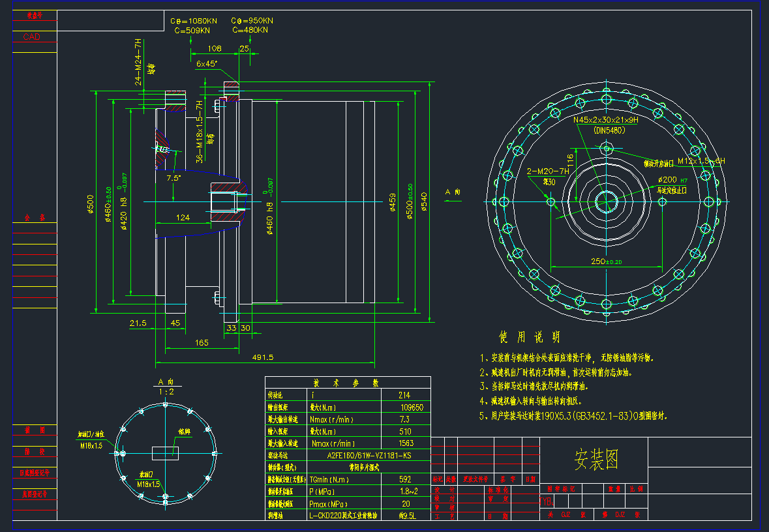
Task: Select the 165 horizontal dimension
Action: [x=202, y=342]
